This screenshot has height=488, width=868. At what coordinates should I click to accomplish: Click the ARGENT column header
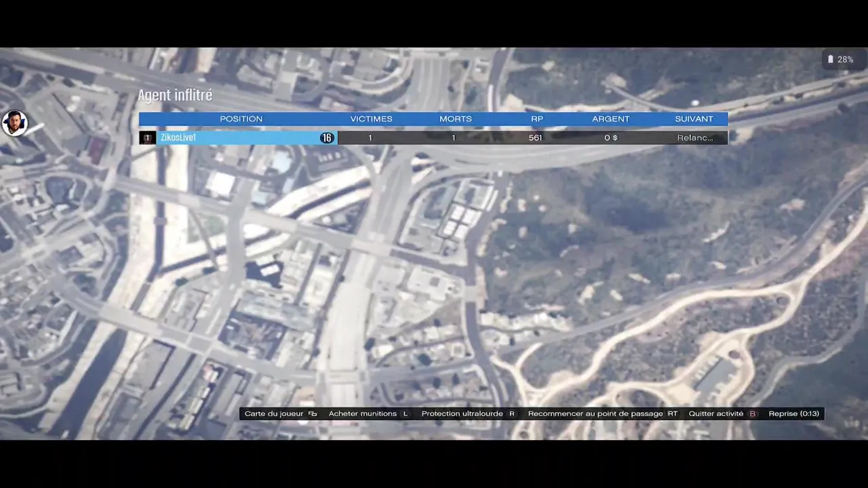610,119
